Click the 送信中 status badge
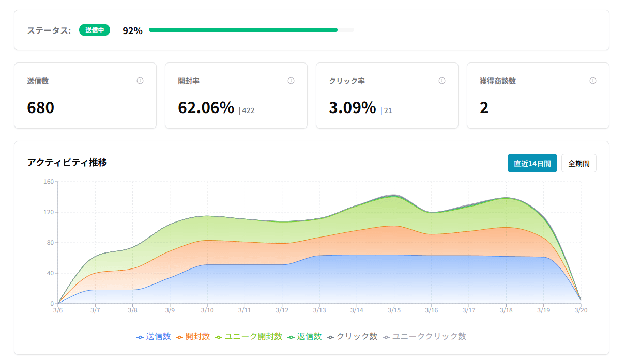Viewport: 626px width, 364px height. pyautogui.click(x=95, y=30)
